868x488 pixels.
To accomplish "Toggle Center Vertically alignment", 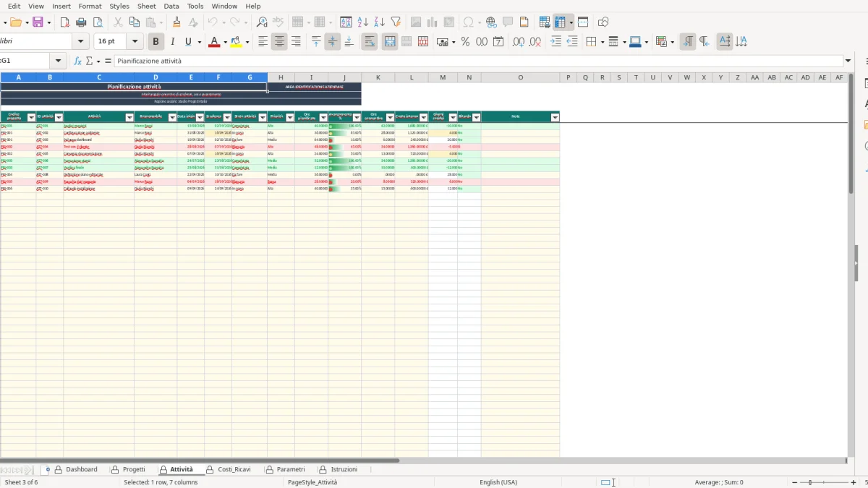I will point(333,42).
